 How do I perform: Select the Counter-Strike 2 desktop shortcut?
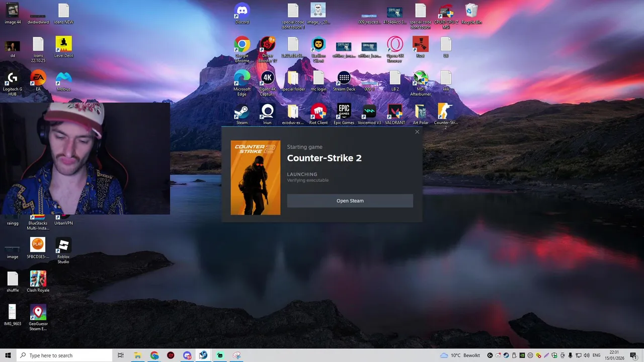[446, 117]
